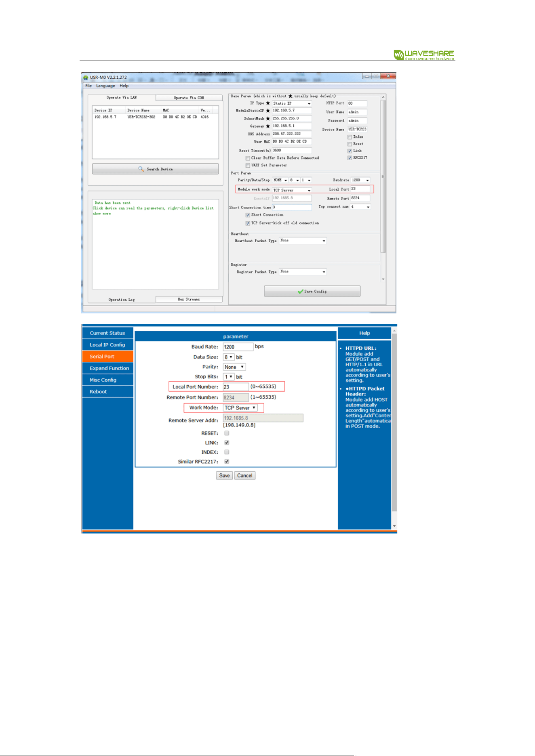Click the web page Save button
This screenshot has height=756, width=535.
point(224,476)
